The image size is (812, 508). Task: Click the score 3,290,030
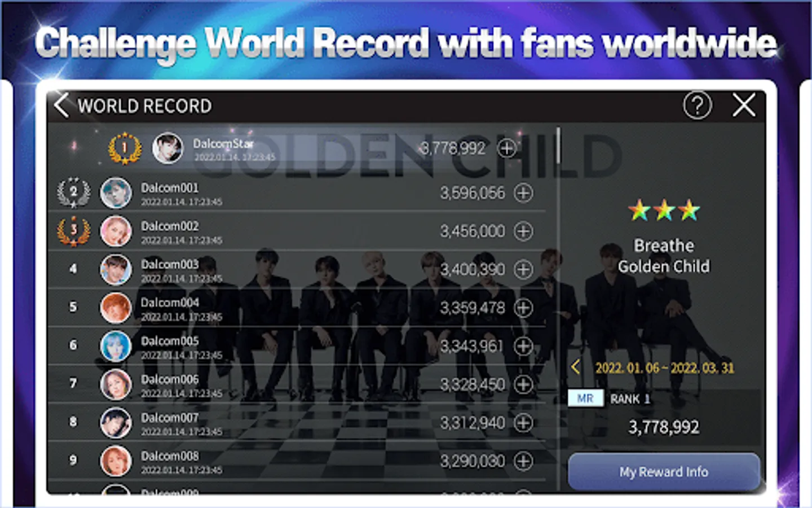click(x=473, y=461)
